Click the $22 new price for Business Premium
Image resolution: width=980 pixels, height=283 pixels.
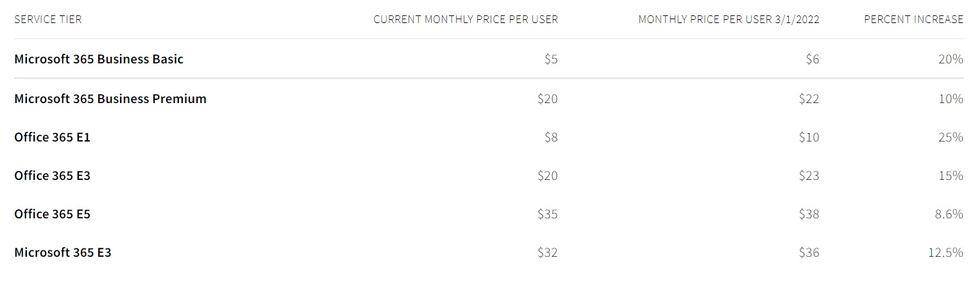(x=809, y=99)
